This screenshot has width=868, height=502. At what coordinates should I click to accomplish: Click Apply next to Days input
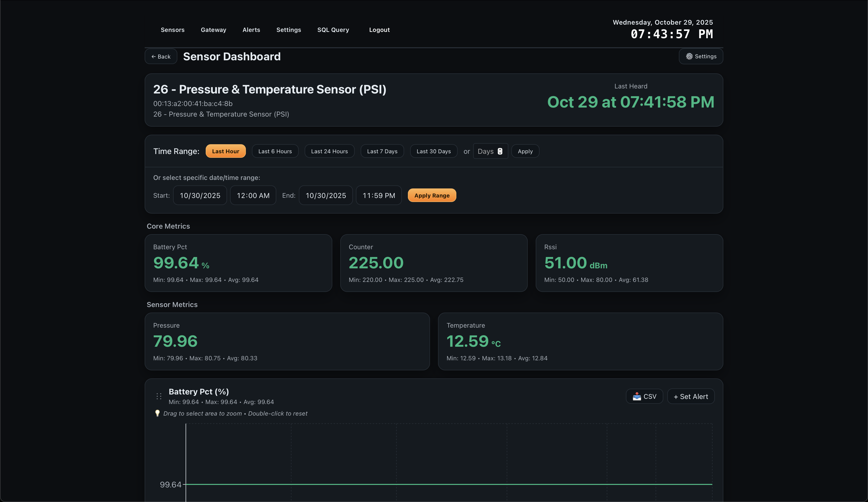(525, 151)
